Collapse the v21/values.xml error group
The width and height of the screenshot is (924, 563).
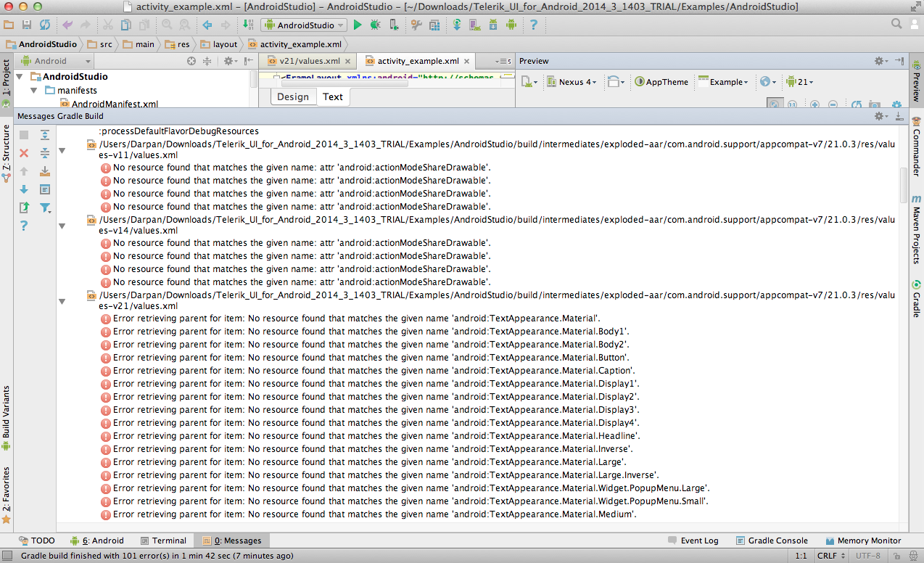click(62, 301)
